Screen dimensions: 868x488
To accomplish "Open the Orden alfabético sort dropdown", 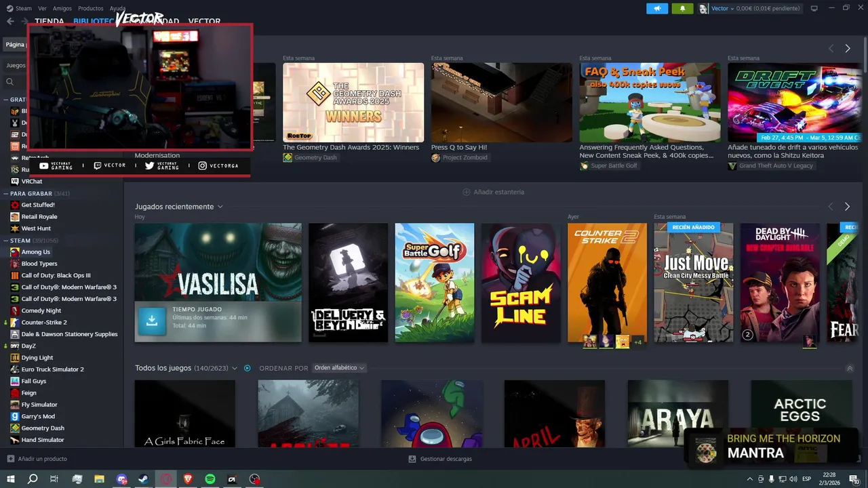I will click(339, 368).
